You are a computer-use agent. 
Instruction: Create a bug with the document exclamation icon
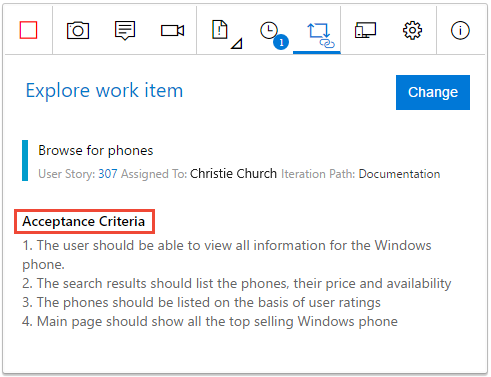[220, 30]
